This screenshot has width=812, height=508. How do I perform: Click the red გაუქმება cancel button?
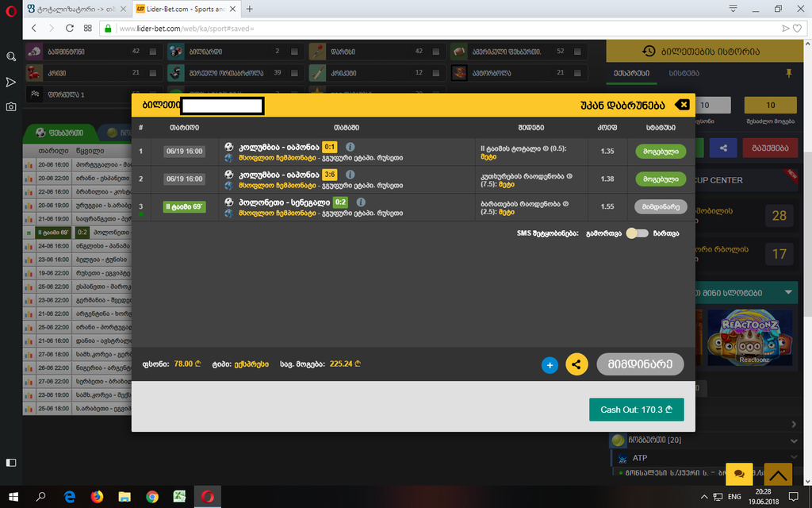tap(770, 148)
